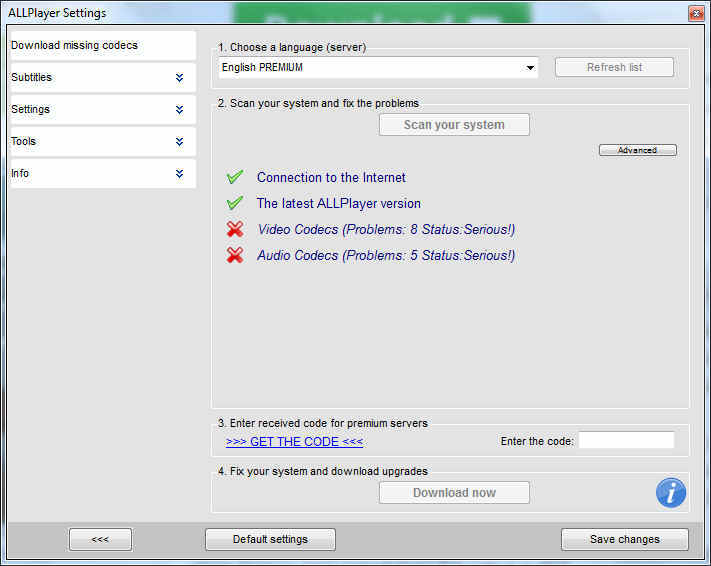Focus the Enter the code field
711x566 pixels.
click(x=627, y=440)
